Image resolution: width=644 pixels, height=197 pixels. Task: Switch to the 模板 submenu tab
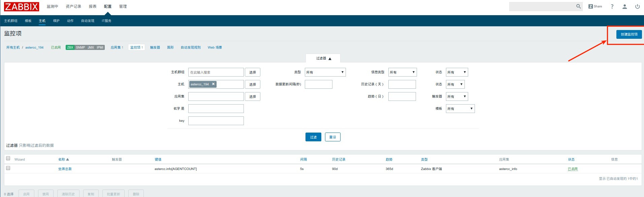pyautogui.click(x=28, y=21)
